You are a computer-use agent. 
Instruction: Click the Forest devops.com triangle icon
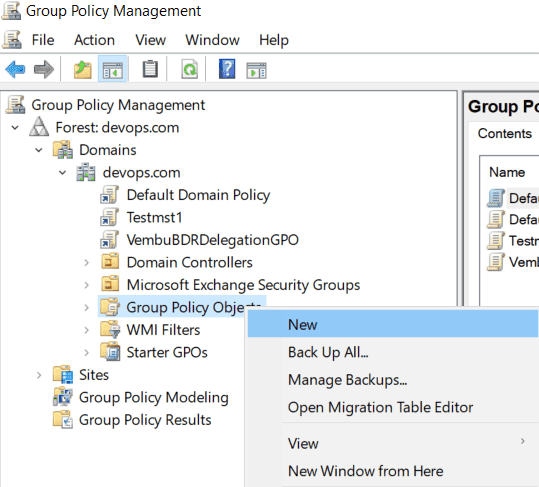coord(39,127)
